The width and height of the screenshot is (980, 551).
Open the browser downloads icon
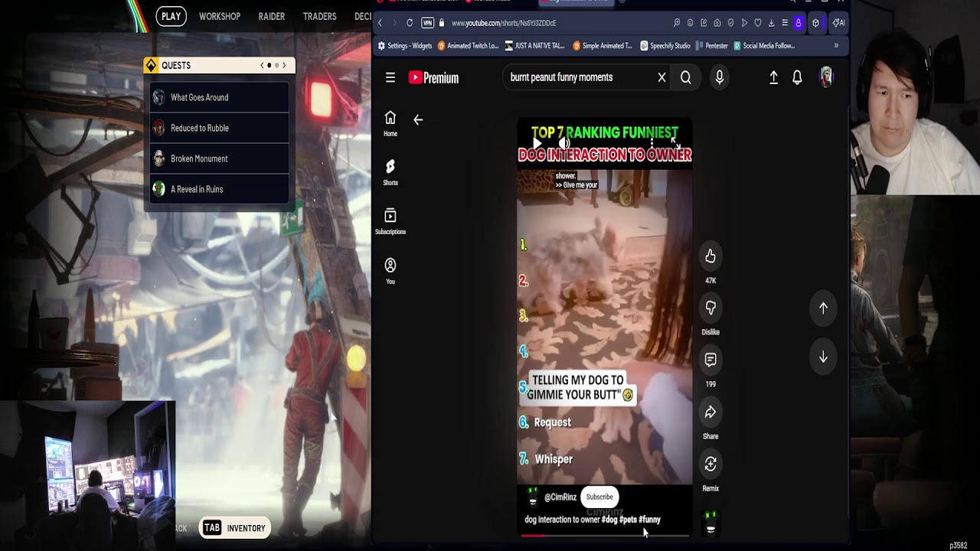(x=771, y=23)
